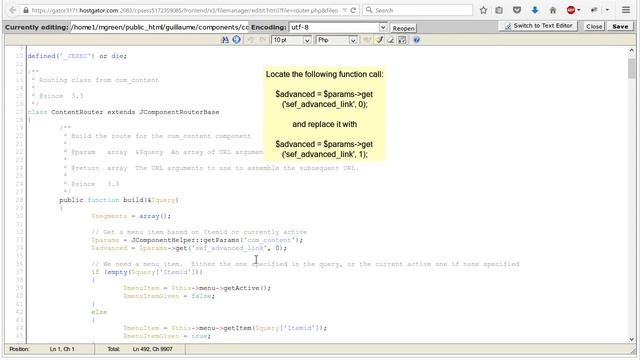
Task: Click the file path field
Action: pos(159,27)
